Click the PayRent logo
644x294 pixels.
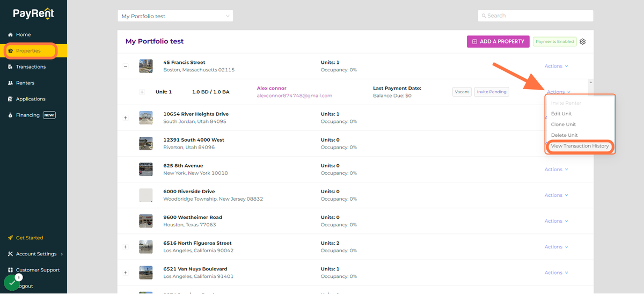[x=33, y=14]
